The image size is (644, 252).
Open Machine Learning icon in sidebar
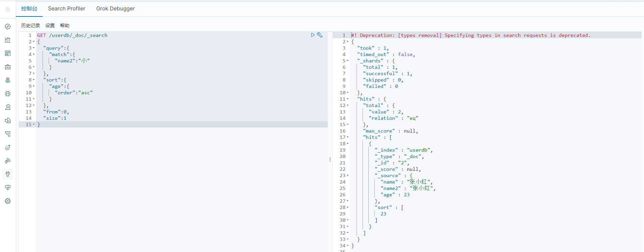[8, 94]
